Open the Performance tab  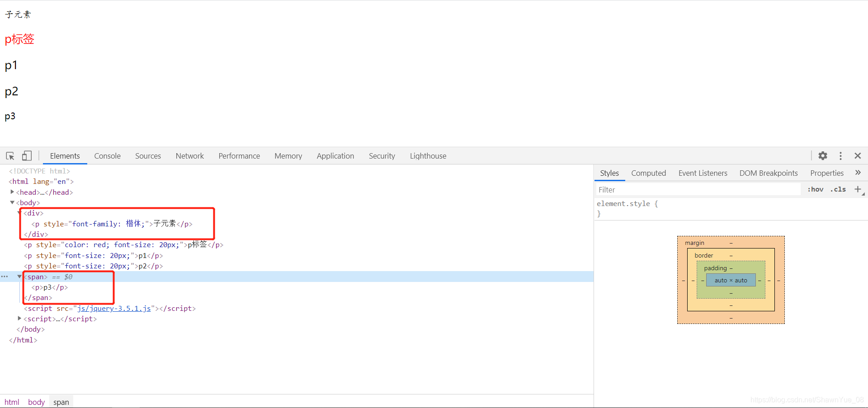(239, 156)
